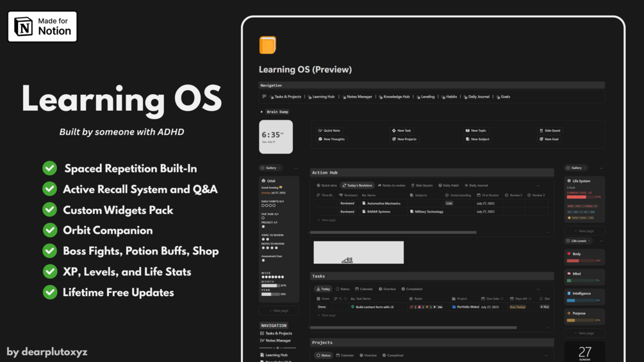
Task: Open the RADAR Systems page
Action: coord(376,212)
